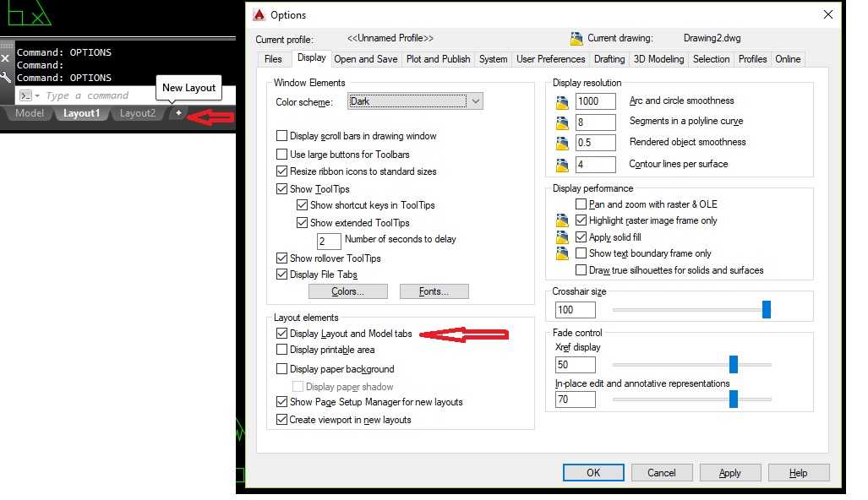Click the lightbulb icon beside Apply solid fill
The width and height of the screenshot is (868, 500).
click(x=561, y=236)
